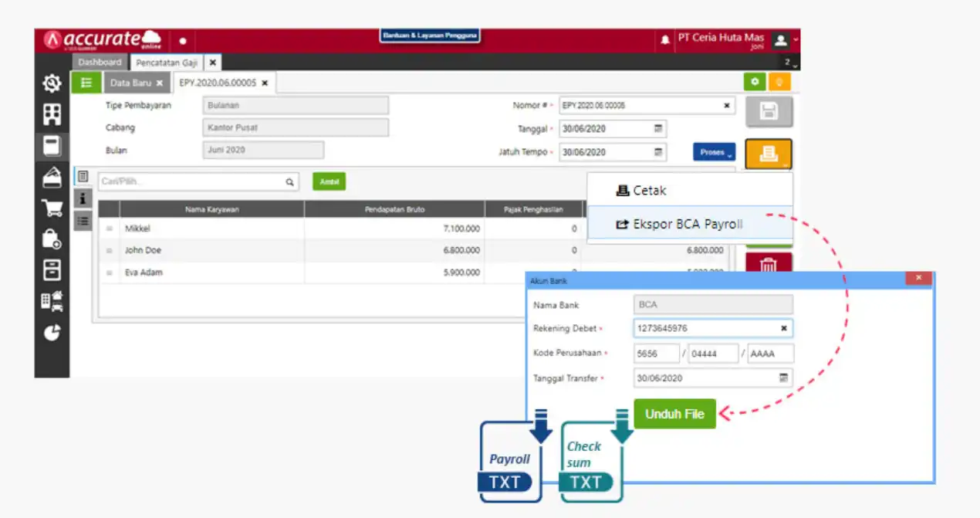Open the settings gear in left sidebar

[x=52, y=83]
